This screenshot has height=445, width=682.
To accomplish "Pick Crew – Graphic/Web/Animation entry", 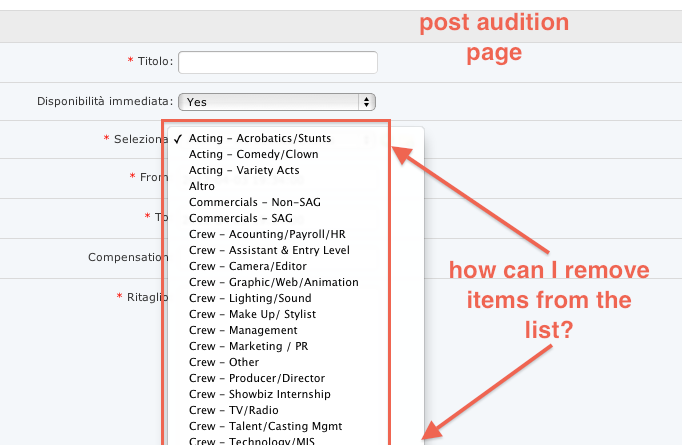I will (x=273, y=282).
